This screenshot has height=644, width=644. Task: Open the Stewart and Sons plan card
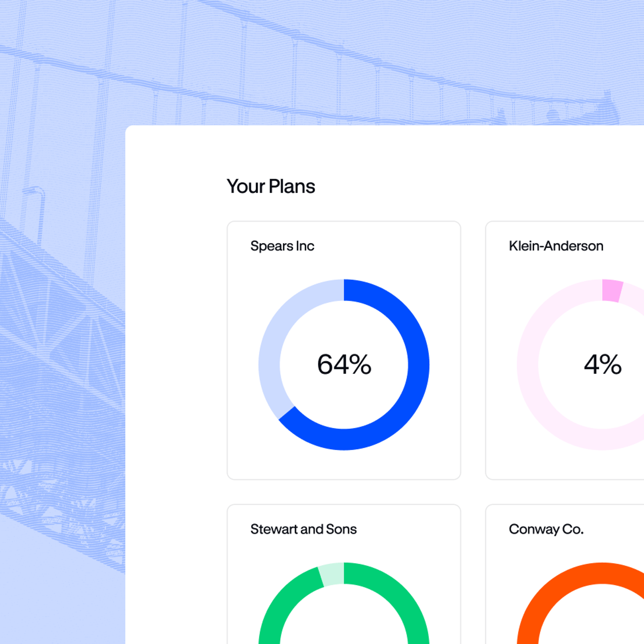point(344,574)
